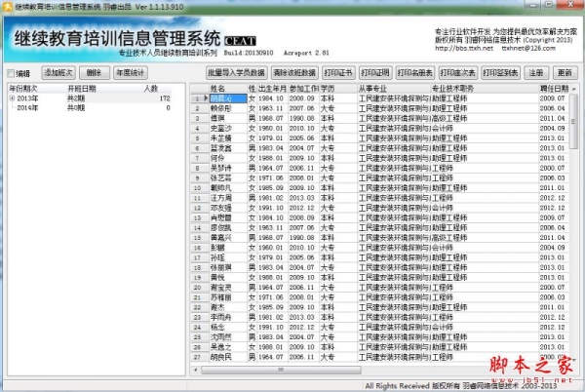Viewport: 585px width, 392px height.
Task: Open the http://bbs.ttxh.net link
Action: (x=464, y=48)
